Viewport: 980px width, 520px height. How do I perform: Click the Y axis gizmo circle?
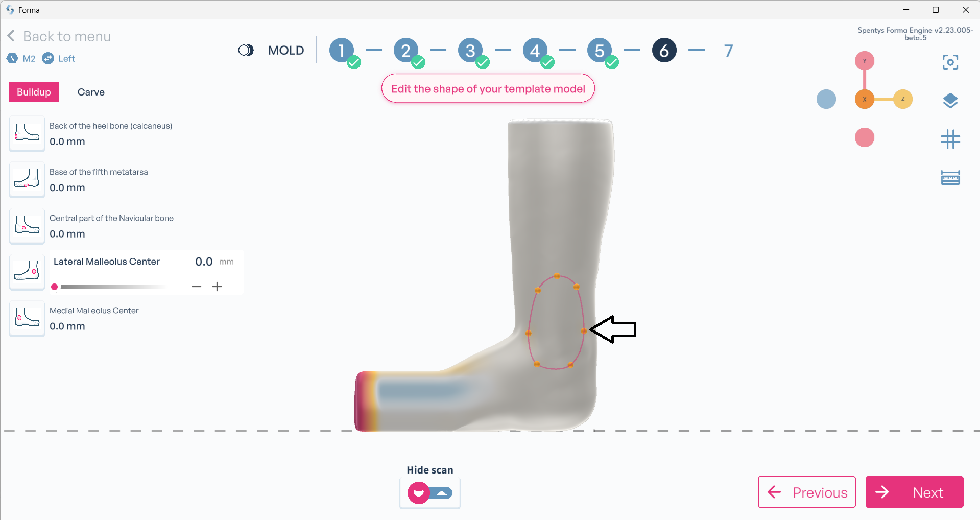[864, 61]
